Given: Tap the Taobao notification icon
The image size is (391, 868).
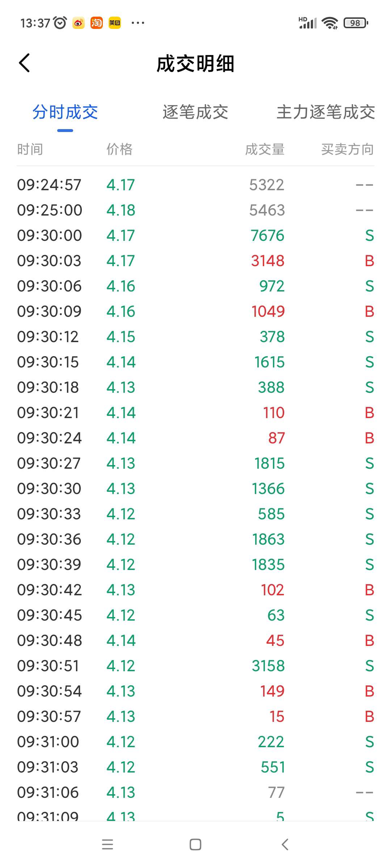Looking at the screenshot, I should [97, 23].
